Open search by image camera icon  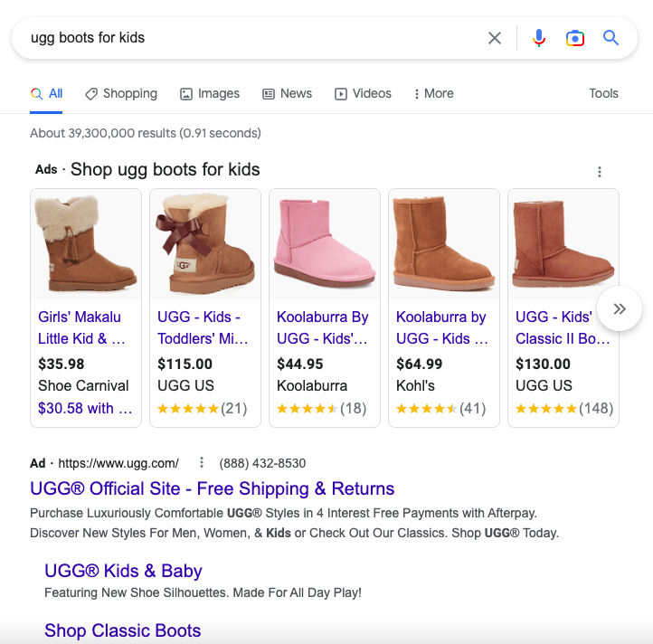(574, 38)
